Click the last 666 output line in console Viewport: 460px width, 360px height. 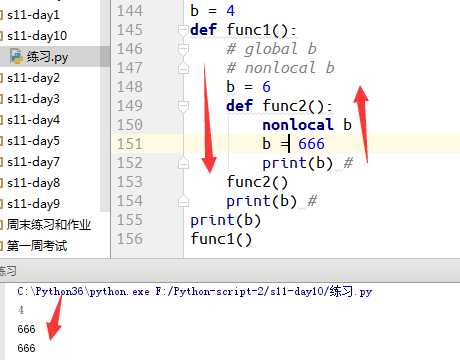pos(26,348)
